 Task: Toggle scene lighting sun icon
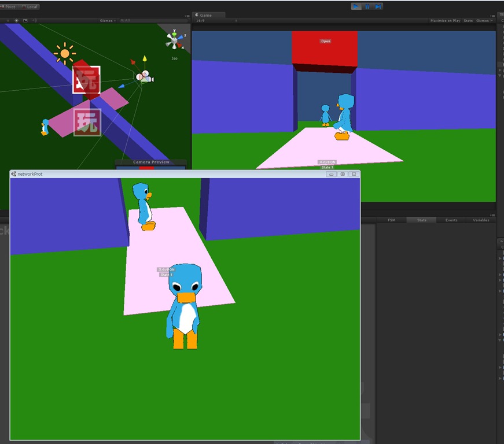16,20
